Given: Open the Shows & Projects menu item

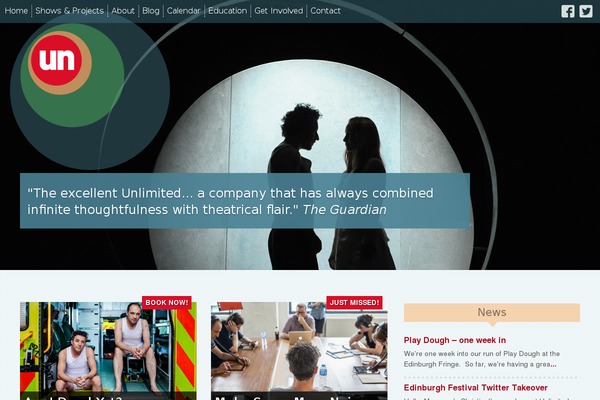Looking at the screenshot, I should pyautogui.click(x=70, y=11).
